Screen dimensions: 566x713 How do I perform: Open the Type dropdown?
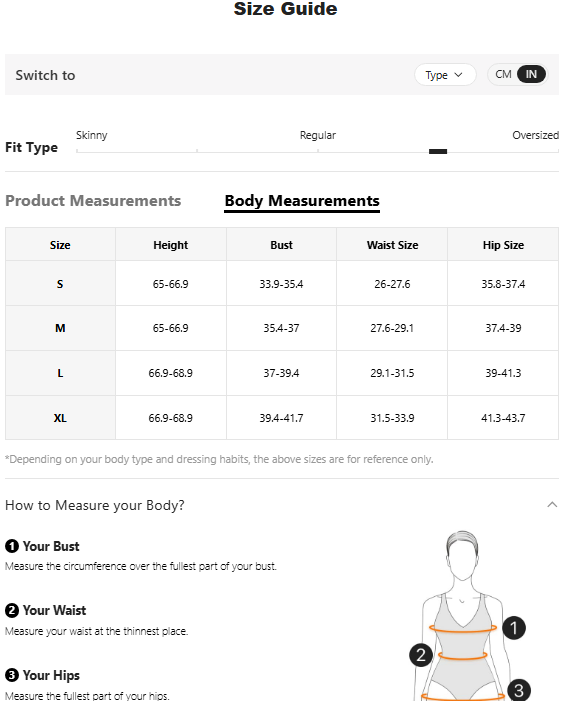click(x=445, y=75)
